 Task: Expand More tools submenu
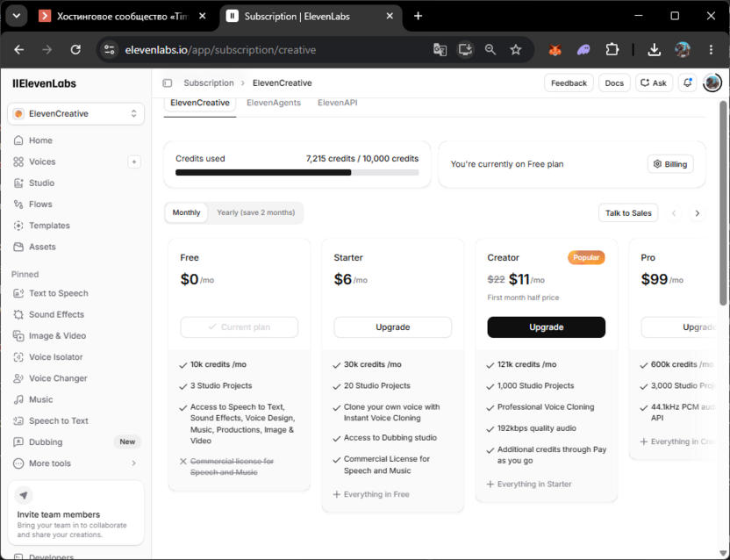click(75, 463)
